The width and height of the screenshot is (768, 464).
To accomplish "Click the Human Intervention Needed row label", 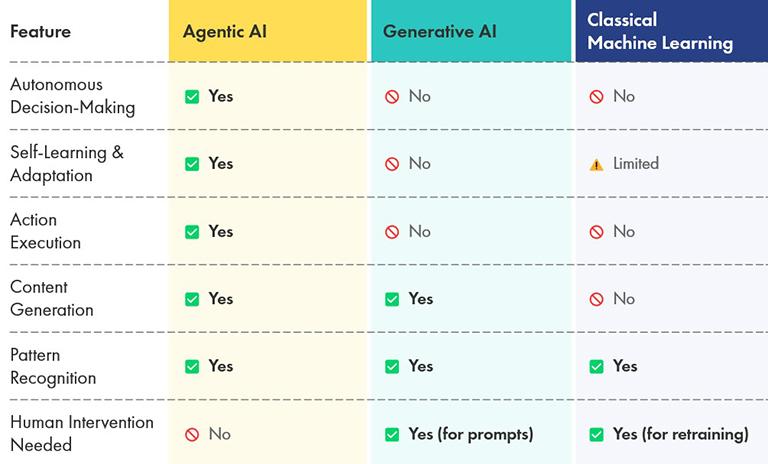I will [x=82, y=434].
